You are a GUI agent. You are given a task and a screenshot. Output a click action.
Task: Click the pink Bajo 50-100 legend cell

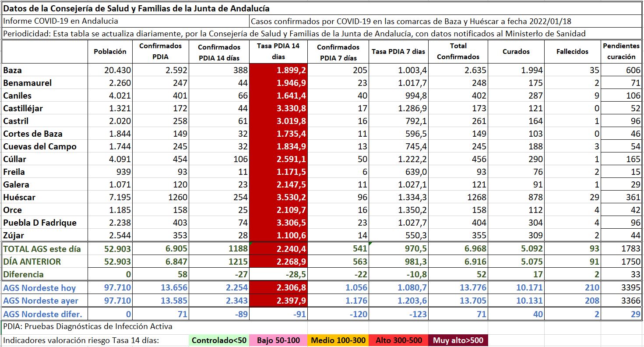click(279, 340)
